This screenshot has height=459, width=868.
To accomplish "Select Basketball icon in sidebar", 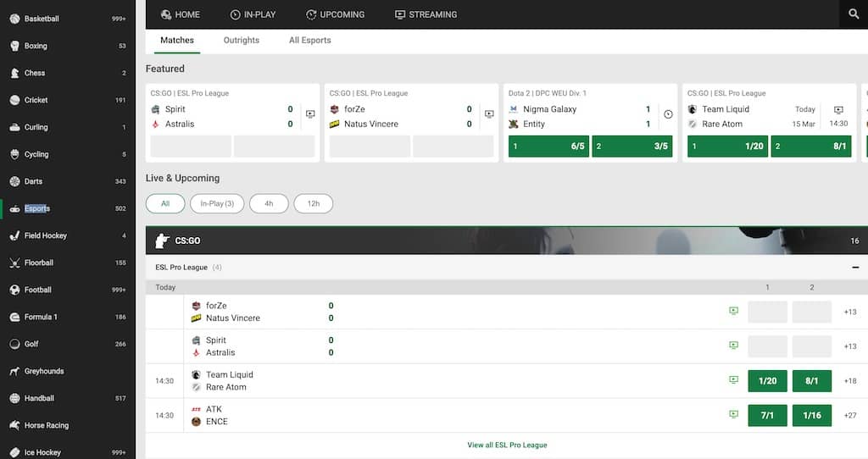I will [15, 19].
